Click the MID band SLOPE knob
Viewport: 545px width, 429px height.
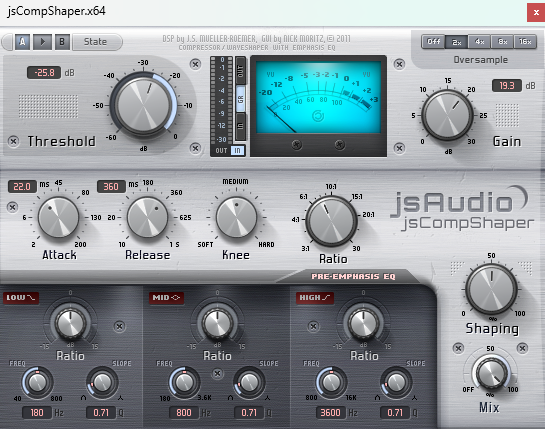coord(249,382)
